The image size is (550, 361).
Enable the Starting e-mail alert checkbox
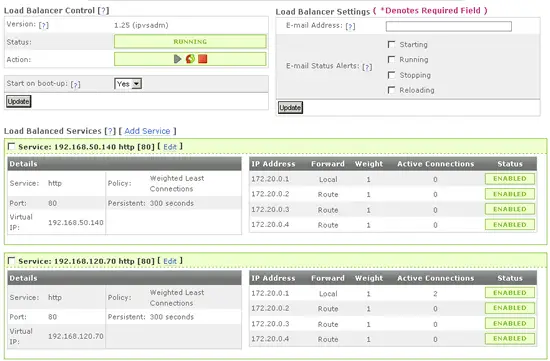click(391, 45)
